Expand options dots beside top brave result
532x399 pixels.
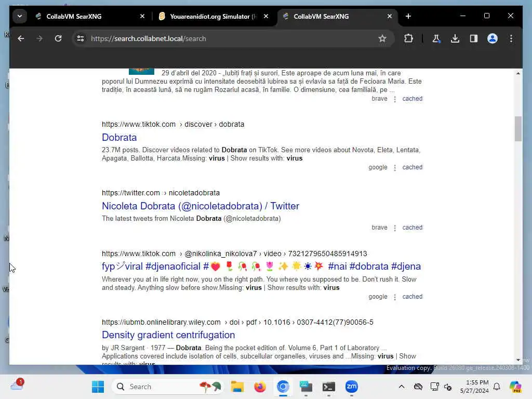(x=395, y=99)
